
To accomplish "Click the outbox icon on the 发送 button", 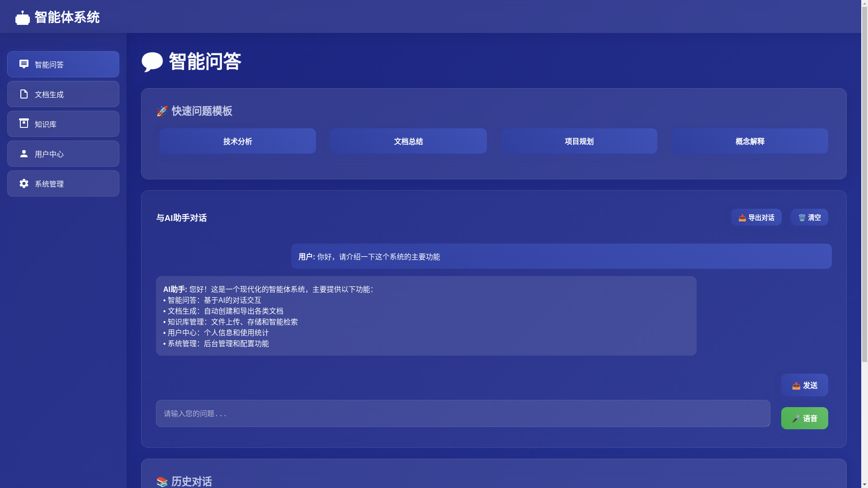I will [x=796, y=385].
